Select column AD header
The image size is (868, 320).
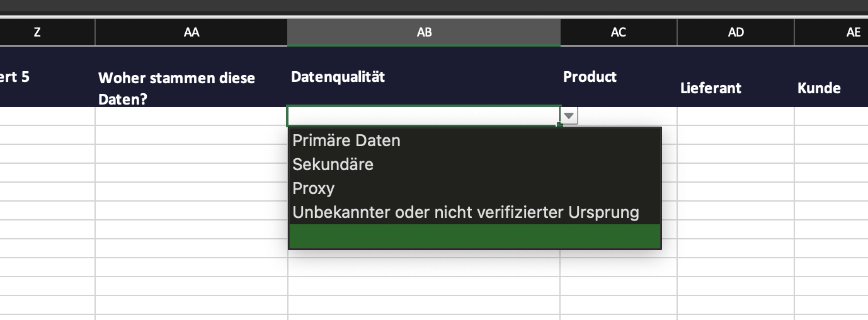coord(736,33)
